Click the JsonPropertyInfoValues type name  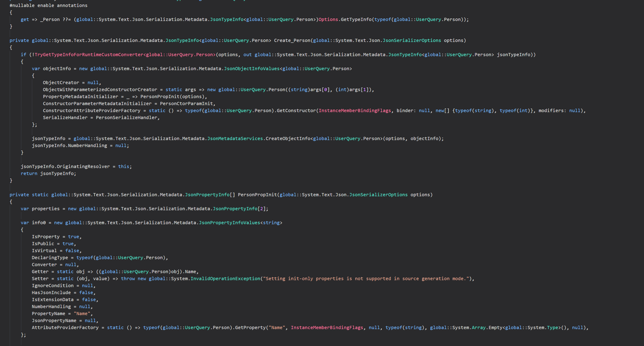(x=229, y=222)
